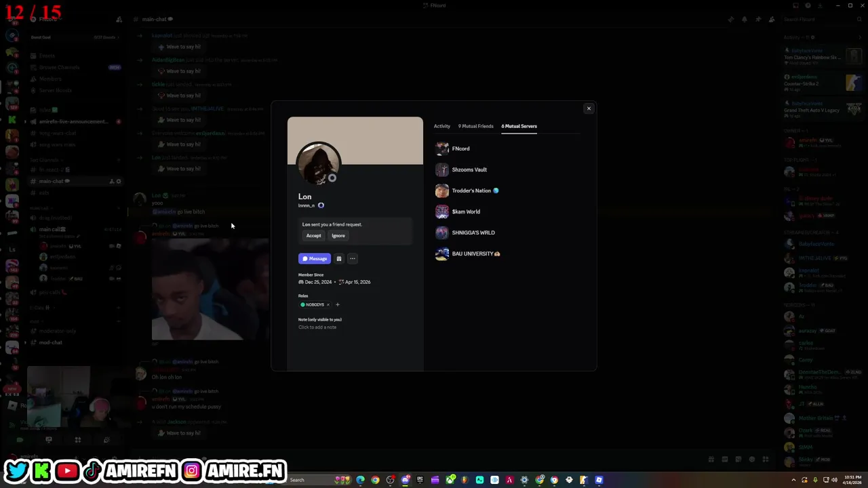Select the mod-chat channel in the sidebar
868x488 pixels.
(x=51, y=342)
